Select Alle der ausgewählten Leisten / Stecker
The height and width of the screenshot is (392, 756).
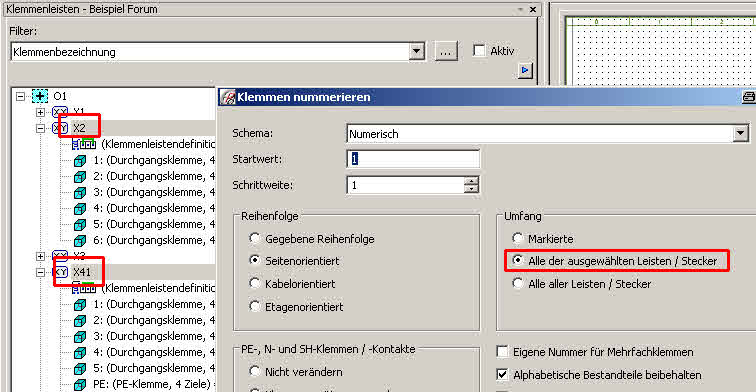(x=517, y=260)
